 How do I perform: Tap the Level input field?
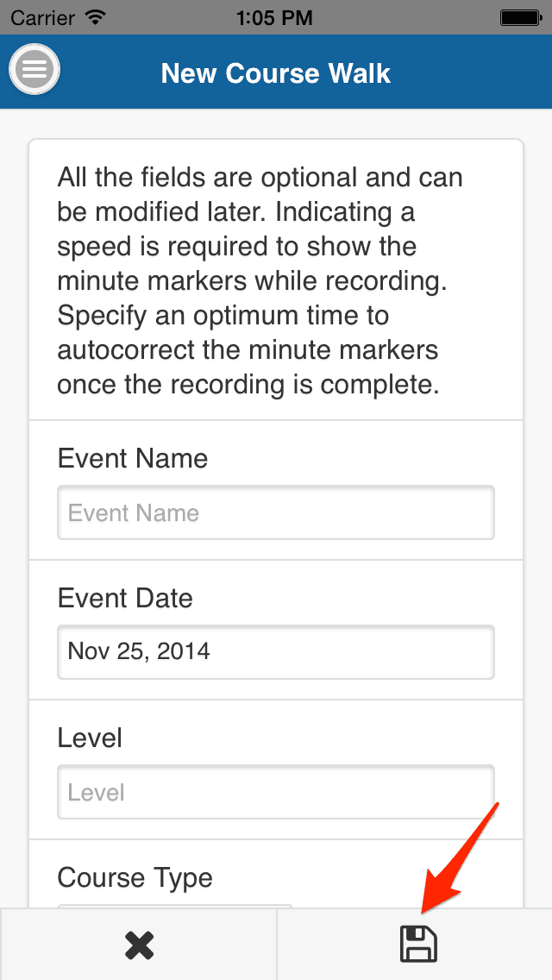point(275,791)
